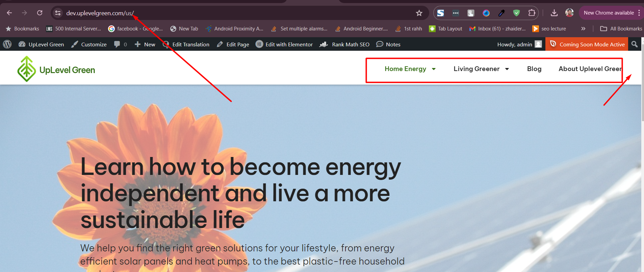This screenshot has height=272, width=644.
Task: Open the Extensions puzzle piece menu
Action: 532,13
